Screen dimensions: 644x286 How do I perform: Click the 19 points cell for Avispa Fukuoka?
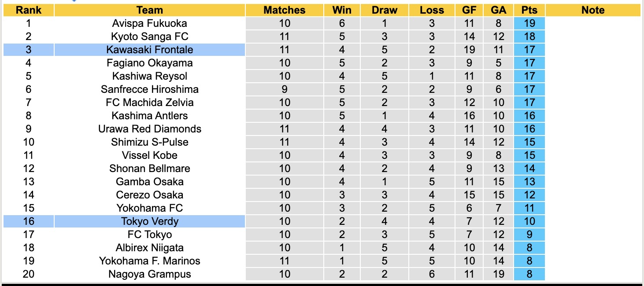click(x=529, y=23)
